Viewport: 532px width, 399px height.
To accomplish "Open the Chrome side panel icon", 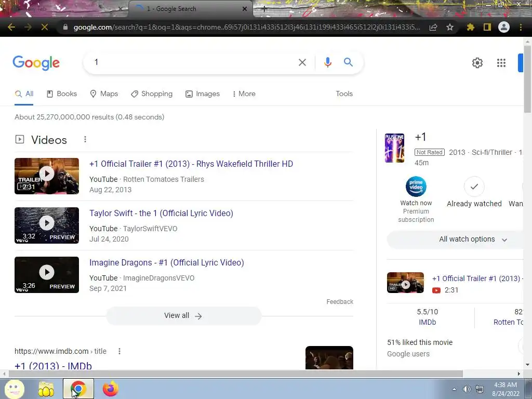I will coord(487,27).
